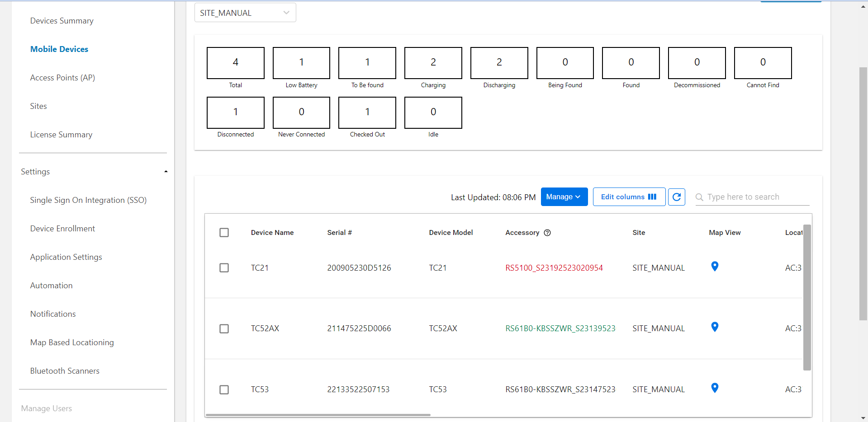Image resolution: width=868 pixels, height=422 pixels.
Task: Click the page vertical scrollbar thumb
Action: pyautogui.click(x=863, y=194)
